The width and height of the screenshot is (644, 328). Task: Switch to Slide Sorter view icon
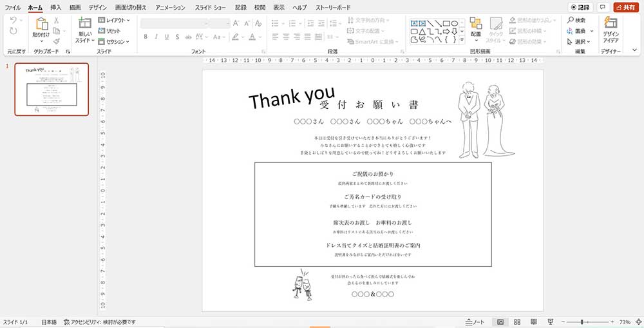click(517, 322)
